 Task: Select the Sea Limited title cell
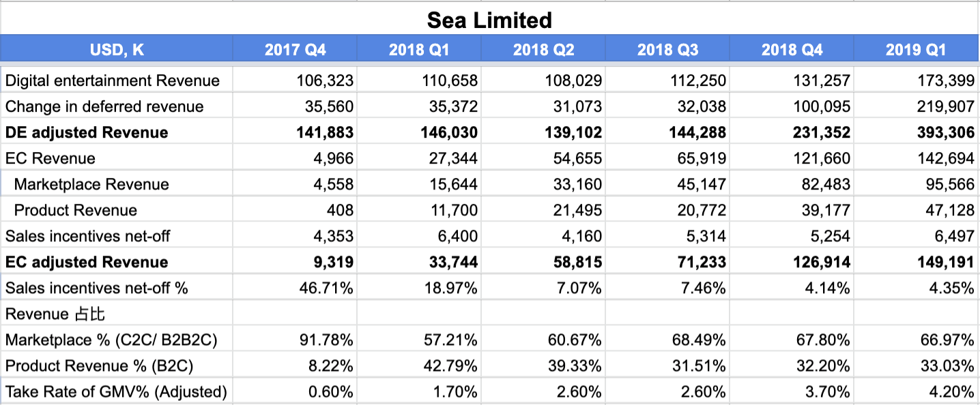(489, 20)
